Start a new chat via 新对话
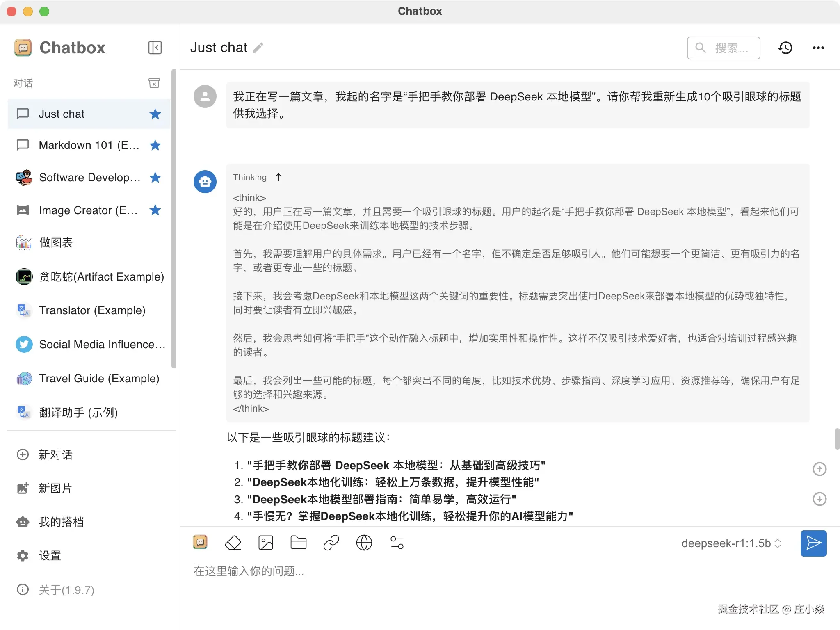The height and width of the screenshot is (630, 840). (55, 454)
